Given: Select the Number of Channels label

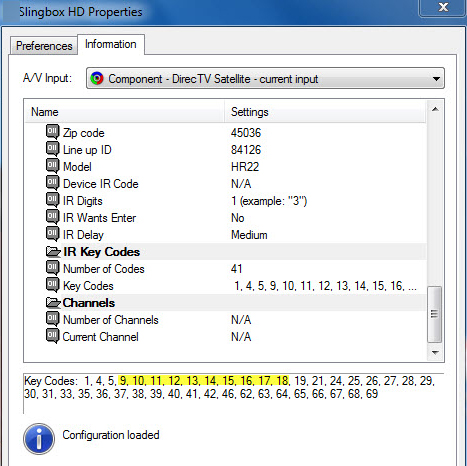Looking at the screenshot, I should 111,320.
